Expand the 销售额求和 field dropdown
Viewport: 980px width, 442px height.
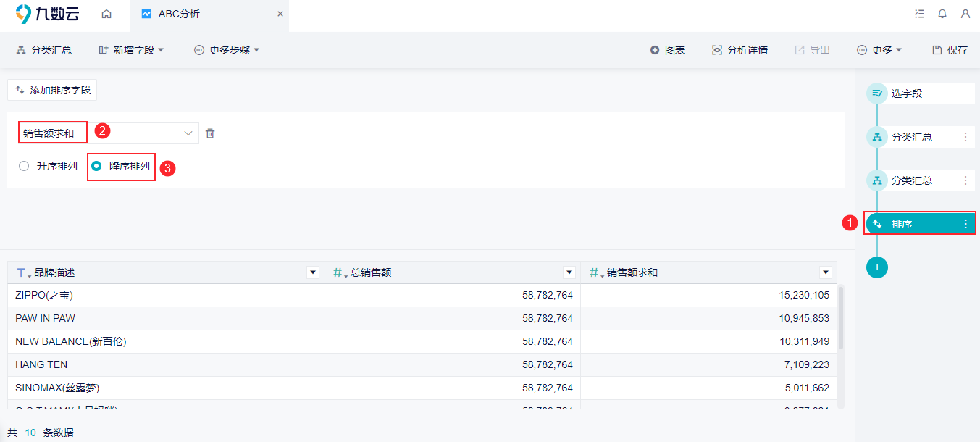click(x=188, y=133)
